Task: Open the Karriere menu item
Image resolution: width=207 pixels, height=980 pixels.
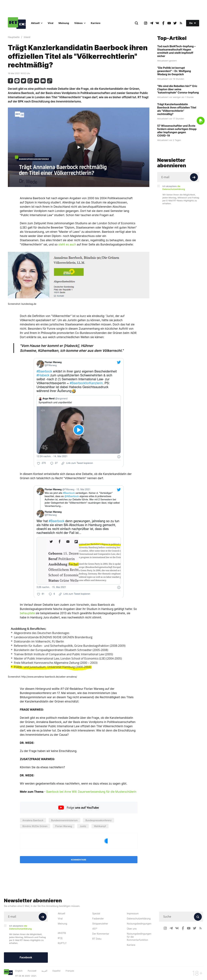Action: (x=96, y=23)
